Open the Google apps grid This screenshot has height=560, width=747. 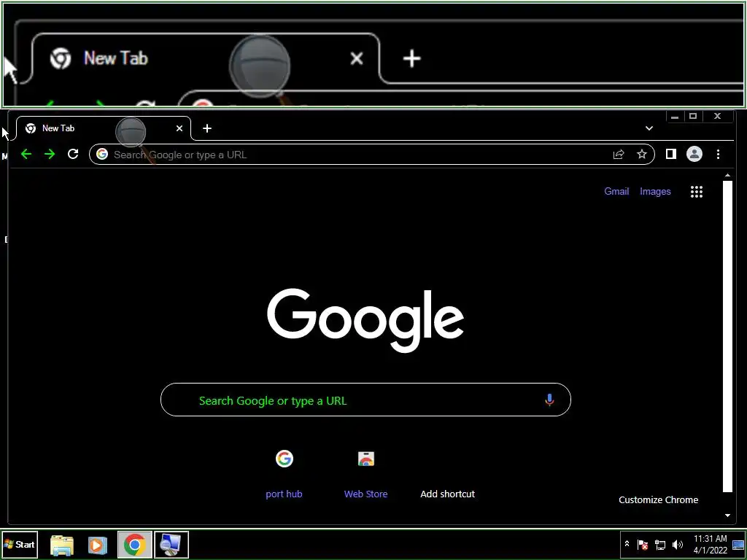pyautogui.click(x=697, y=192)
